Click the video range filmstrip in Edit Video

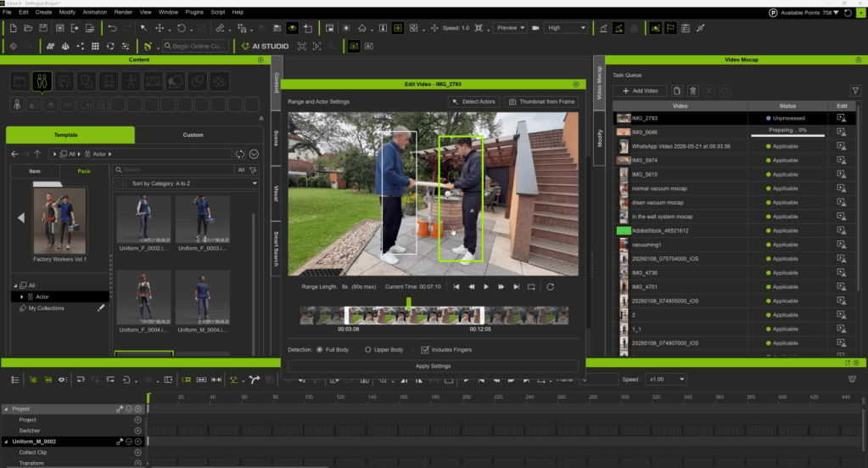[434, 315]
